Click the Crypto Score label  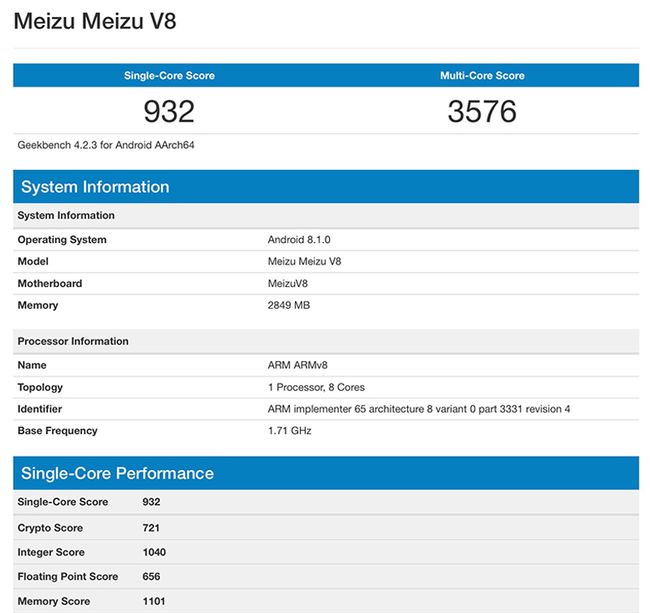click(x=50, y=528)
